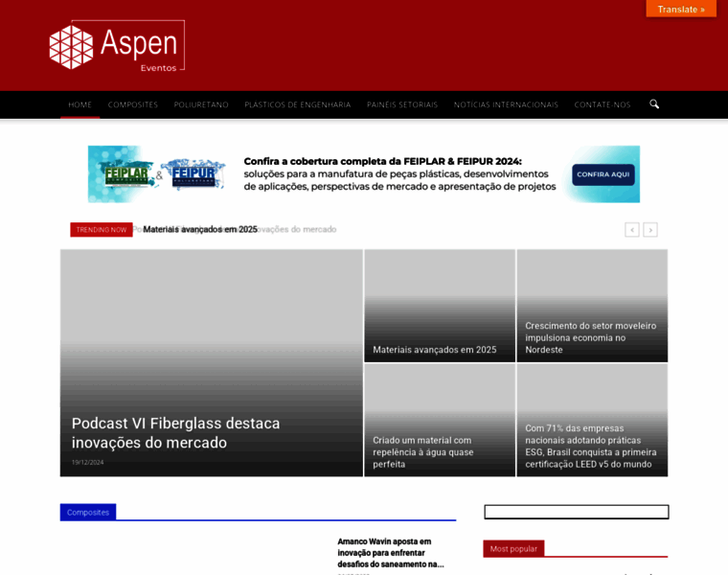Open the POLIURETANO menu item

click(201, 104)
